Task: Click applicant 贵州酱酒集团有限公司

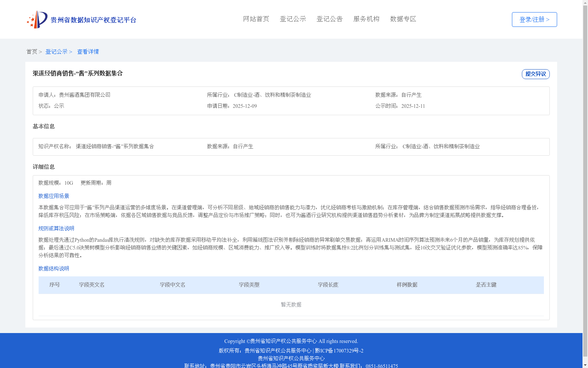Action: click(85, 95)
